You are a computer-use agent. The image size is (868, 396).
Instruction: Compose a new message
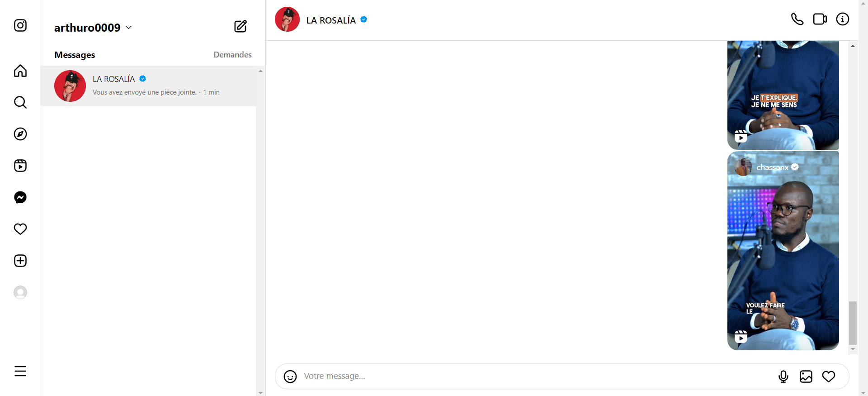tap(241, 26)
